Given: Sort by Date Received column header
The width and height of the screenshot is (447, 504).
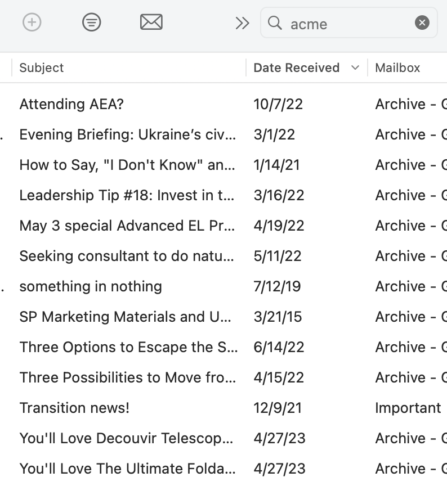Looking at the screenshot, I should point(297,68).
